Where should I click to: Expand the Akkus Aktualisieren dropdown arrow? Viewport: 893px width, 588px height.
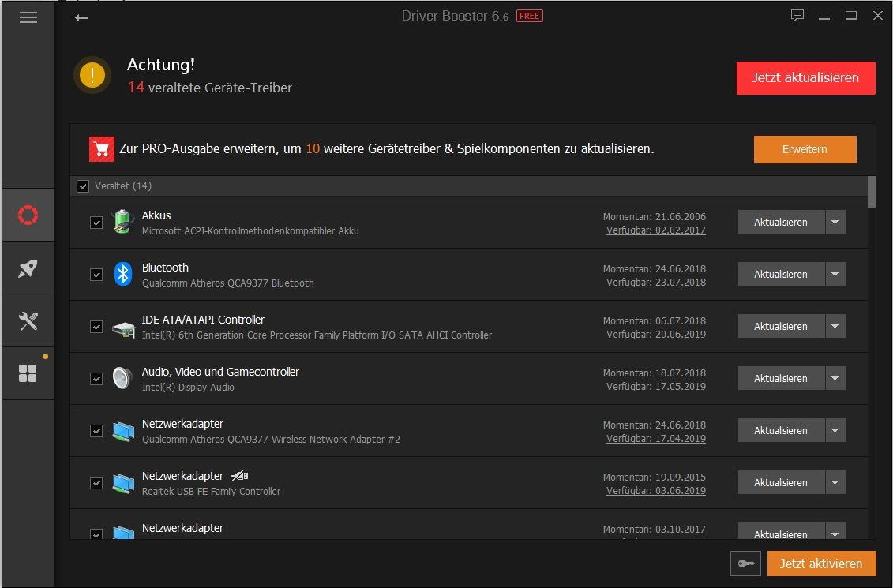tap(835, 222)
